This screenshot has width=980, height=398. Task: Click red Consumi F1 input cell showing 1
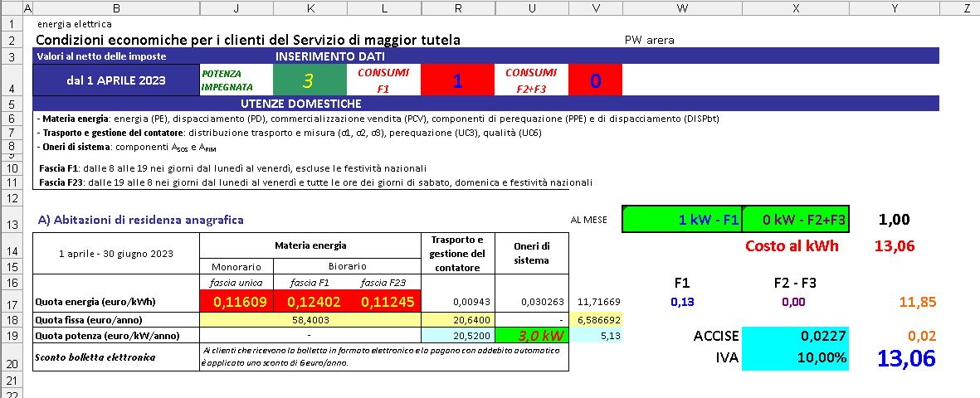(x=458, y=80)
